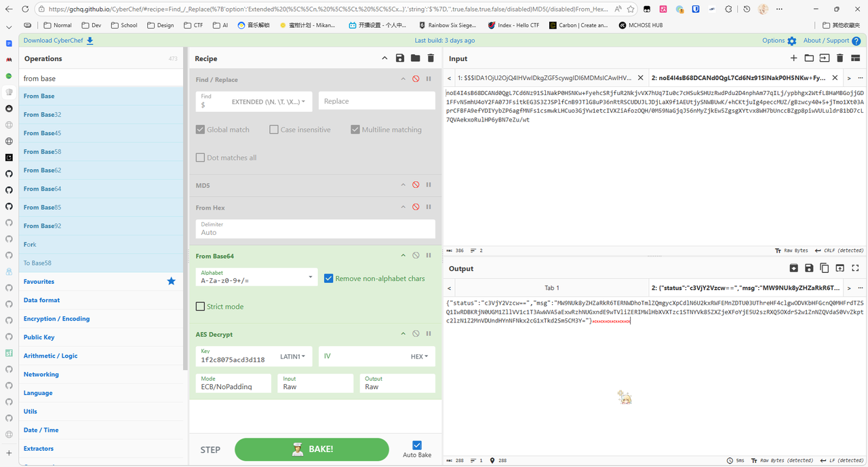Enable Strict mode checkbox
Screen dimensions: 868x467
201,307
